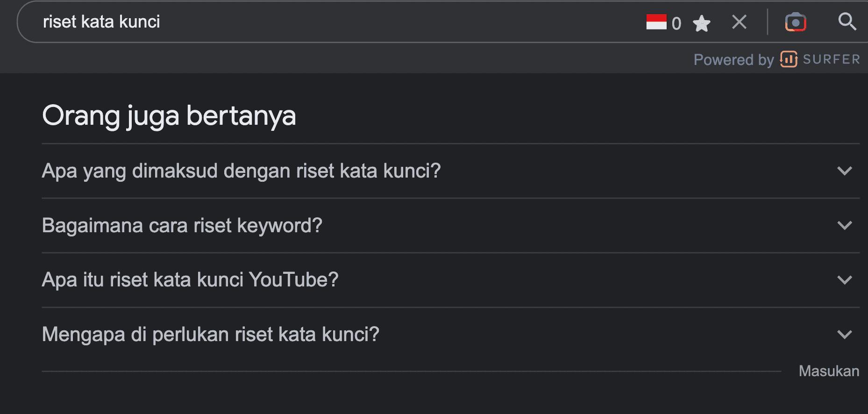Open question 'Apa yang dimaksud dengan riset kata kunci?'

coord(241,171)
